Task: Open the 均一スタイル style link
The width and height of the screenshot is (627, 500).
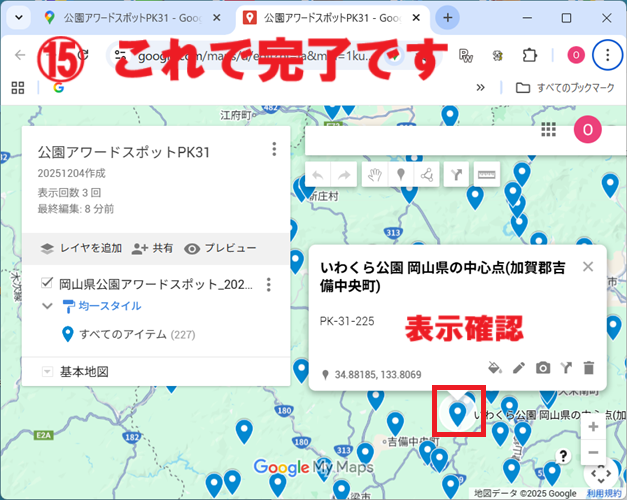Action: click(102, 307)
